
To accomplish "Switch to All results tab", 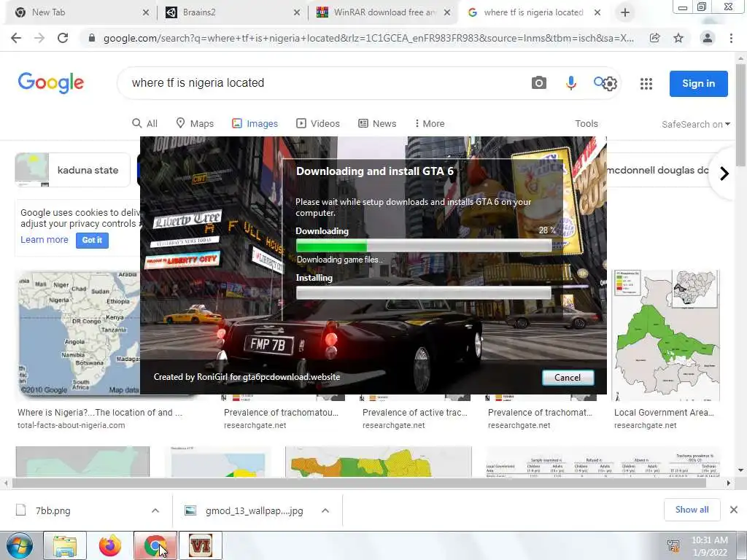I will point(144,123).
